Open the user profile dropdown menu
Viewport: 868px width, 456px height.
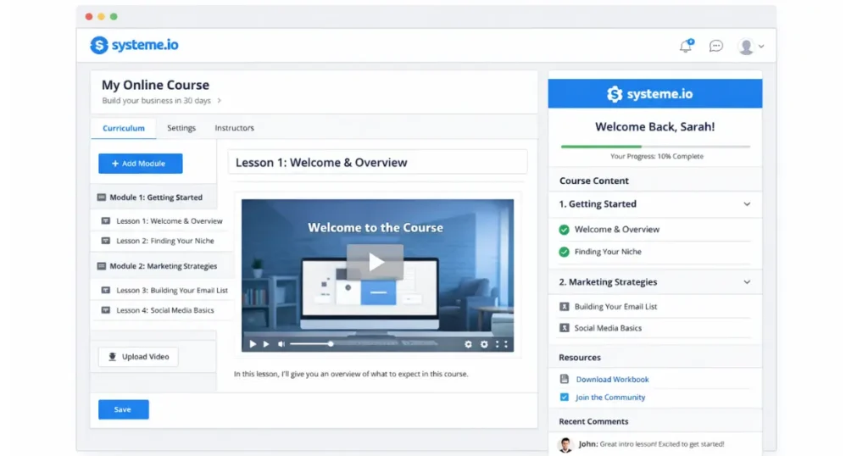[750, 47]
